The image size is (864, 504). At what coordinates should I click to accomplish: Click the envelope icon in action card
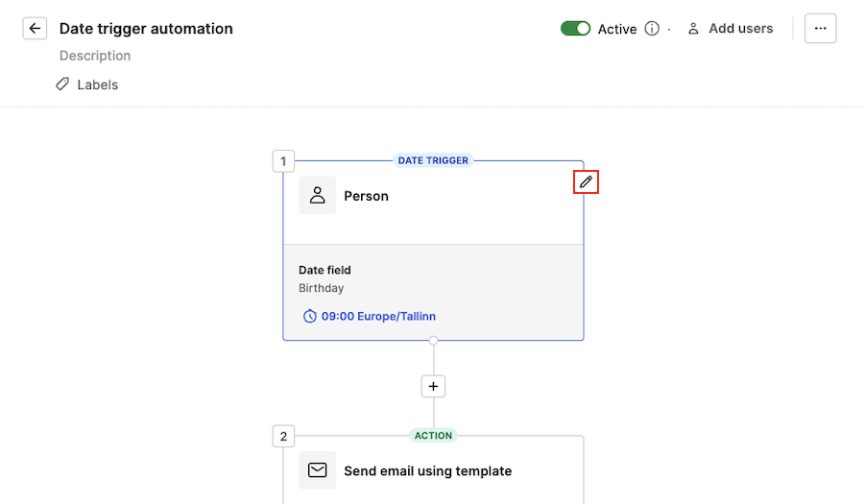click(x=317, y=470)
